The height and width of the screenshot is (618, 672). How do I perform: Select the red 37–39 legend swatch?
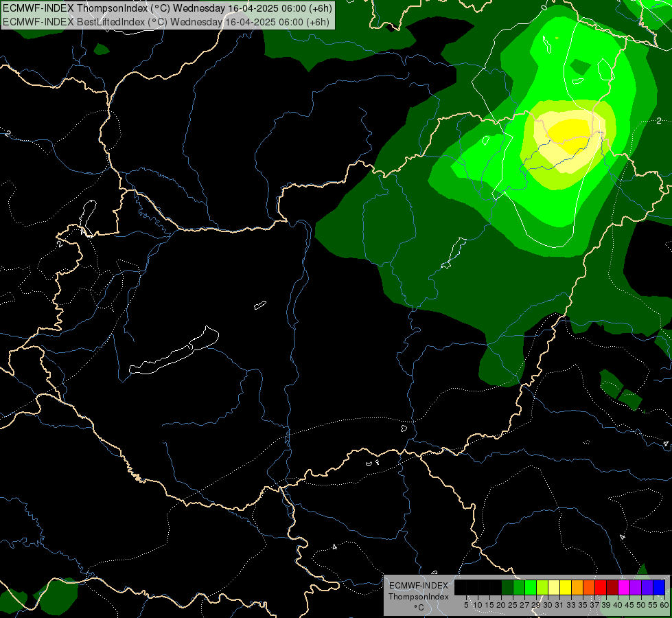click(601, 587)
